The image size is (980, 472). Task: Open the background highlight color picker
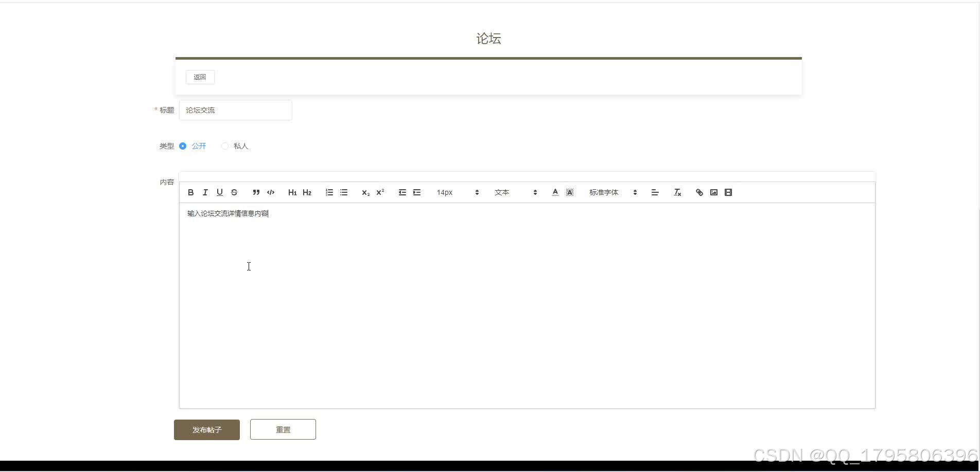tap(570, 192)
